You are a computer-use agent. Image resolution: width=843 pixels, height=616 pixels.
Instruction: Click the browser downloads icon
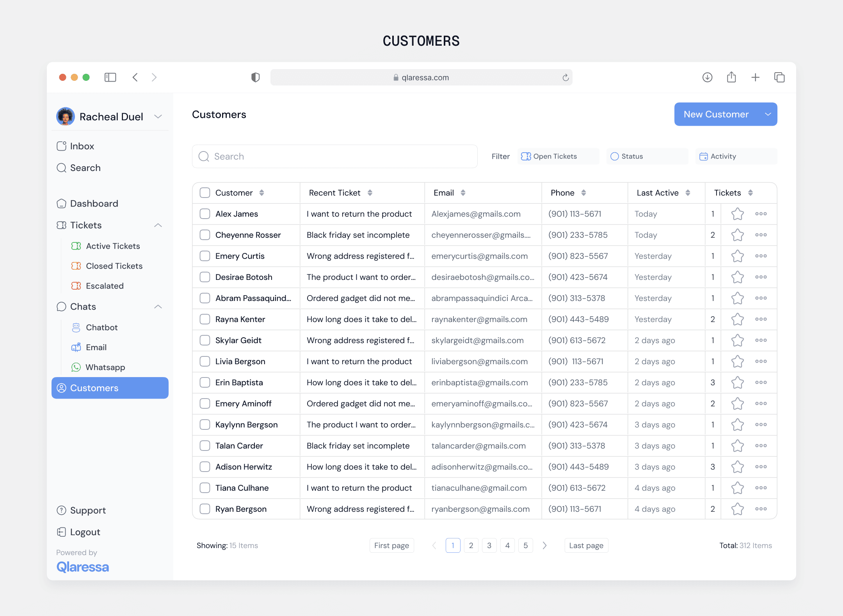[x=707, y=77]
